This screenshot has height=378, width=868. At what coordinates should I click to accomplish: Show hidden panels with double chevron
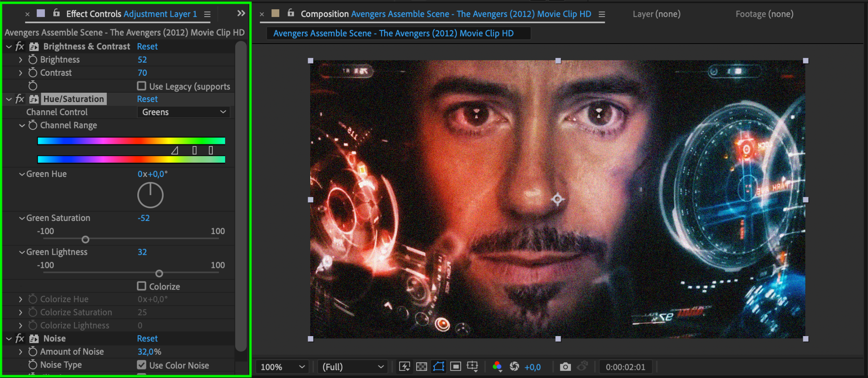[x=241, y=13]
